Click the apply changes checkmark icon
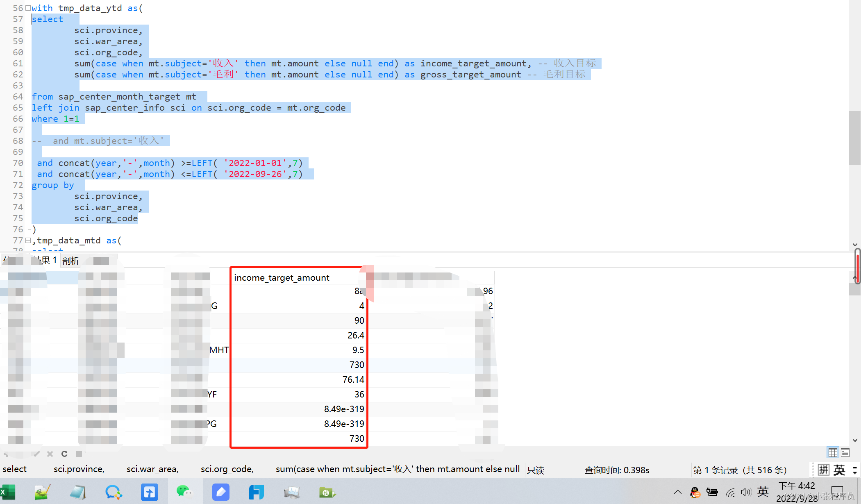Screen dimensions: 861x504 click(x=37, y=454)
